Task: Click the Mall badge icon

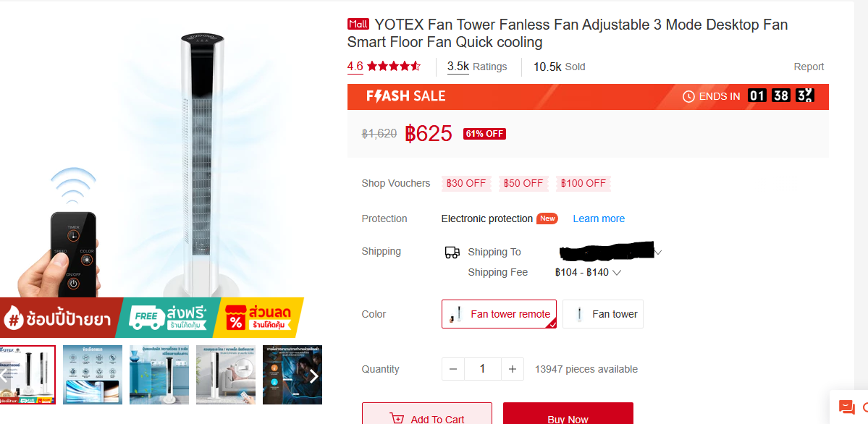Action: 358,24
